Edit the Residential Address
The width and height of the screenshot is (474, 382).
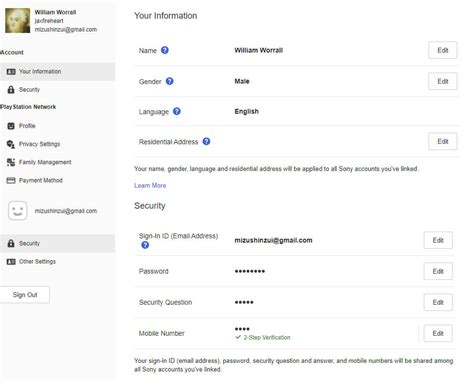point(443,141)
